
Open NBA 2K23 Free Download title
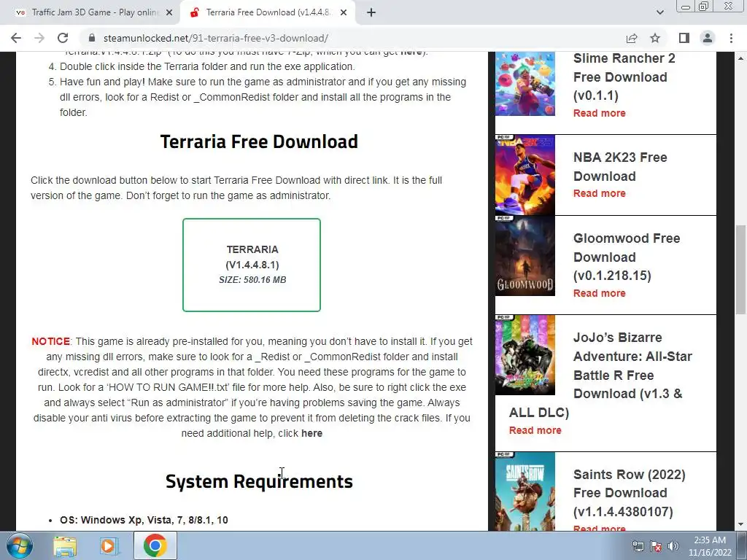(620, 167)
